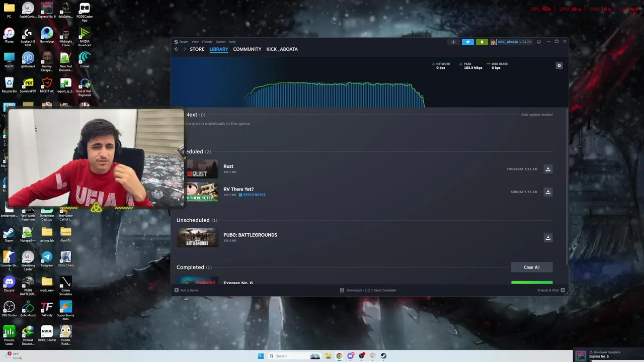
Task: Click RV There Yet? Sunday 3:57 AM schedule
Action: click(x=524, y=192)
